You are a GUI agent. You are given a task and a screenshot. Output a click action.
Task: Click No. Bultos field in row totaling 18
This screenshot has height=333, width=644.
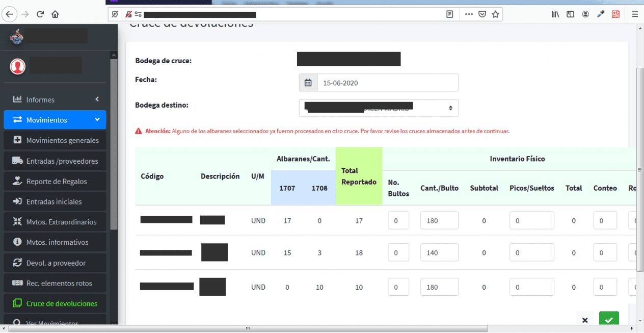click(398, 252)
